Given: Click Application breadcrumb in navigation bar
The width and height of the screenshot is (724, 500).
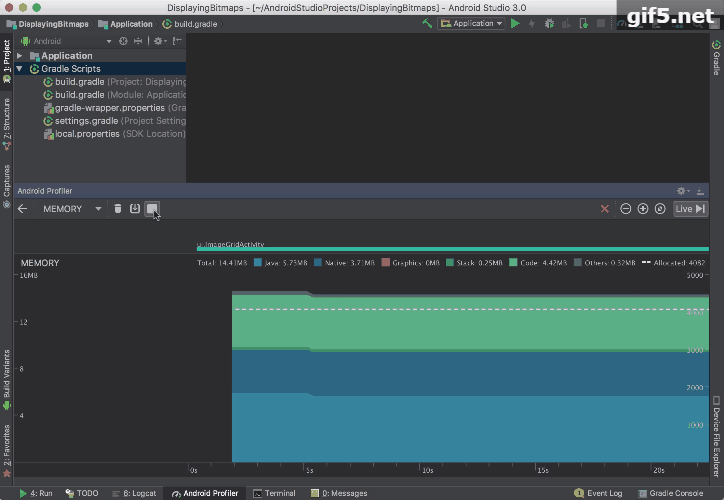Looking at the screenshot, I should (x=125, y=24).
